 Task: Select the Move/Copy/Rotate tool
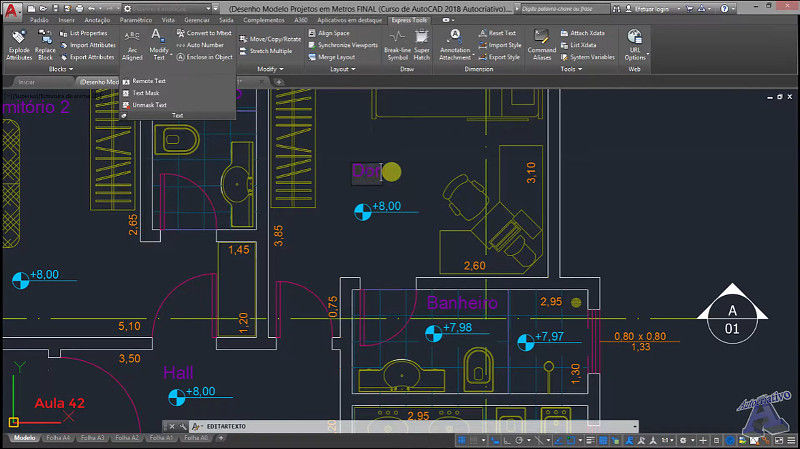click(x=270, y=39)
